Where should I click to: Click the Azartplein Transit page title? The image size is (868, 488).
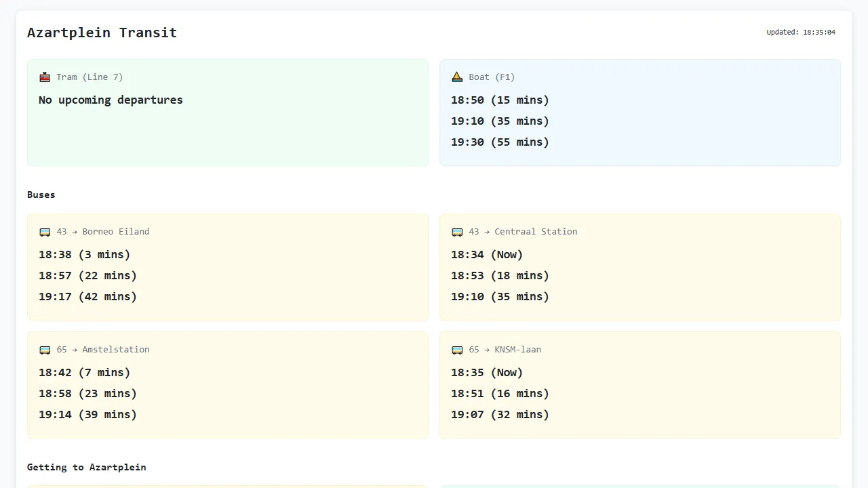point(102,33)
